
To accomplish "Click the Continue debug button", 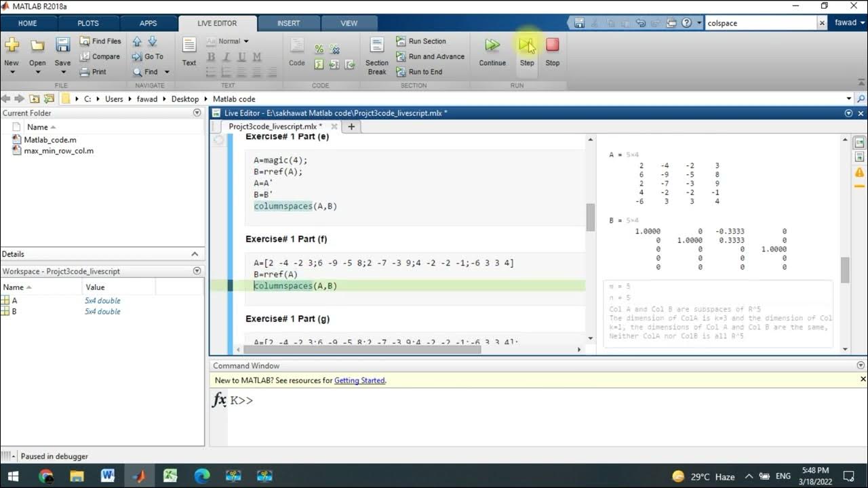I will tap(492, 52).
